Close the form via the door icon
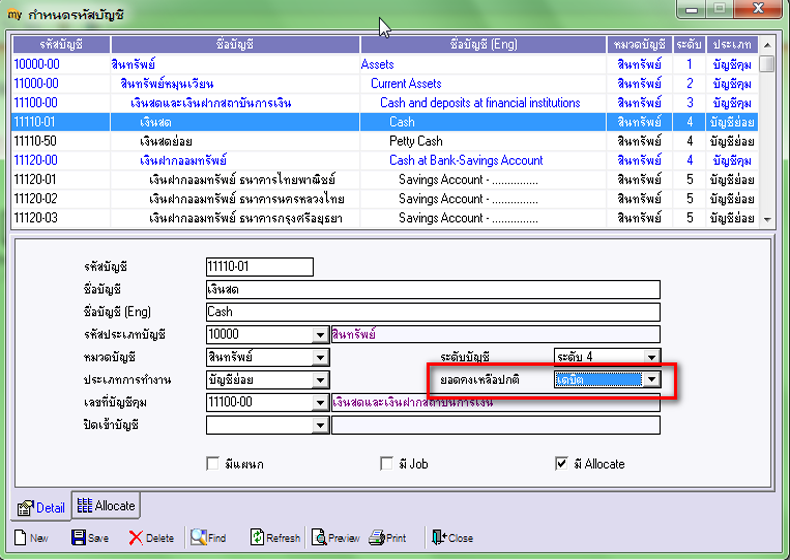 [452, 538]
